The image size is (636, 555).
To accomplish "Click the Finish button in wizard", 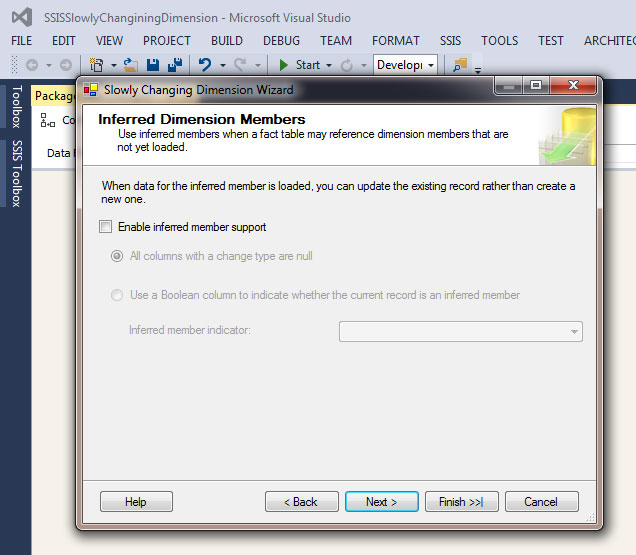I will (462, 502).
